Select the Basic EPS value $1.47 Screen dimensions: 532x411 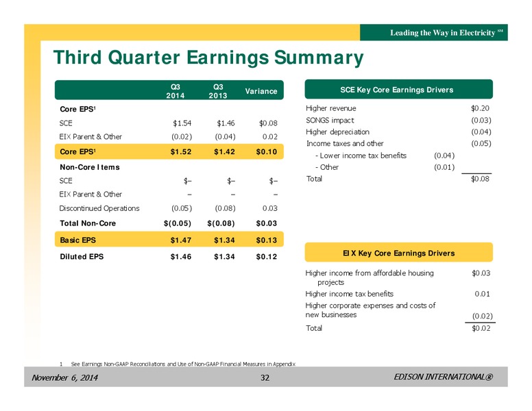point(181,240)
